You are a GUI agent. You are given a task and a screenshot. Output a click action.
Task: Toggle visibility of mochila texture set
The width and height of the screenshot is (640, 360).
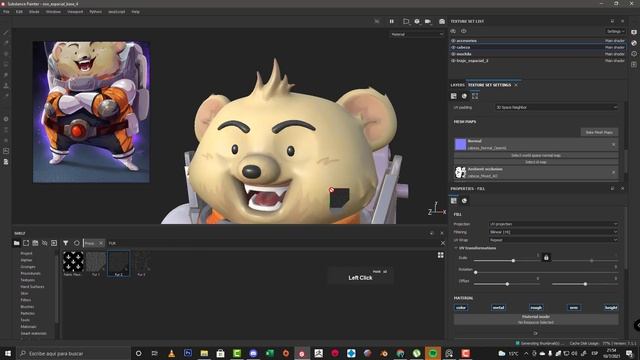point(453,54)
